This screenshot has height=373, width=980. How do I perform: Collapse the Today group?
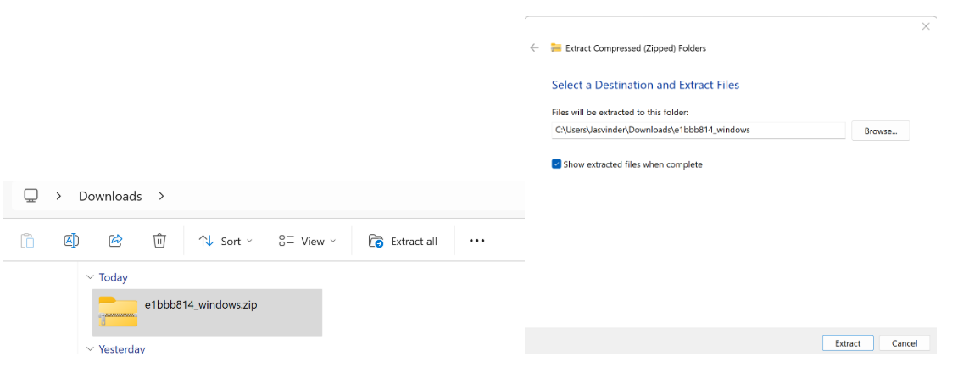[91, 277]
